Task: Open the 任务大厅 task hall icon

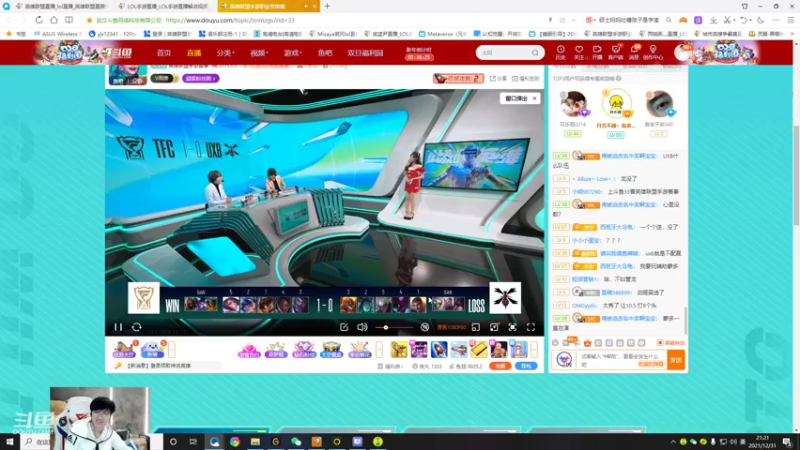Action: point(124,349)
